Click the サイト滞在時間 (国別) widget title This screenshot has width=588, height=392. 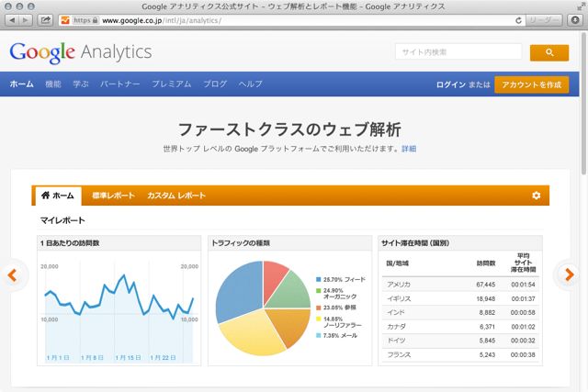[x=415, y=243]
